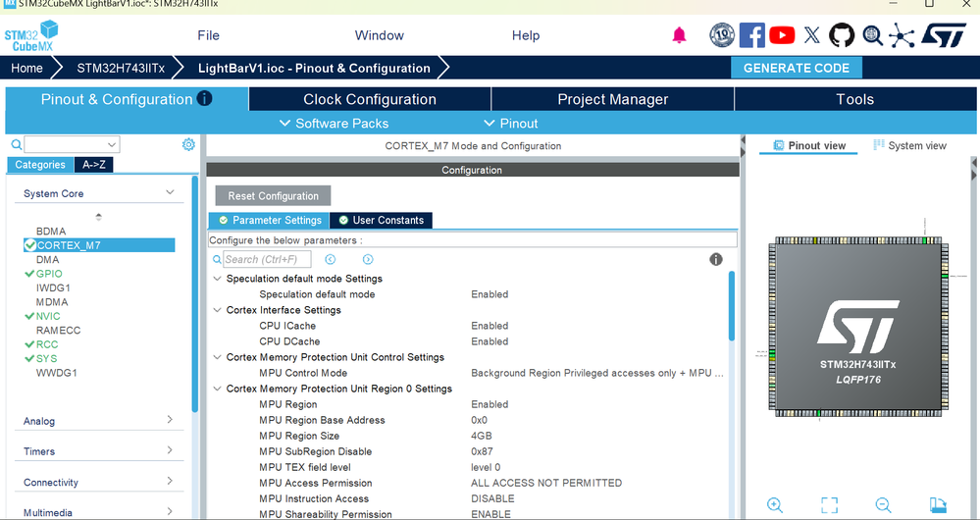The image size is (980, 520).
Task: Open the X social link icon
Action: (812, 35)
